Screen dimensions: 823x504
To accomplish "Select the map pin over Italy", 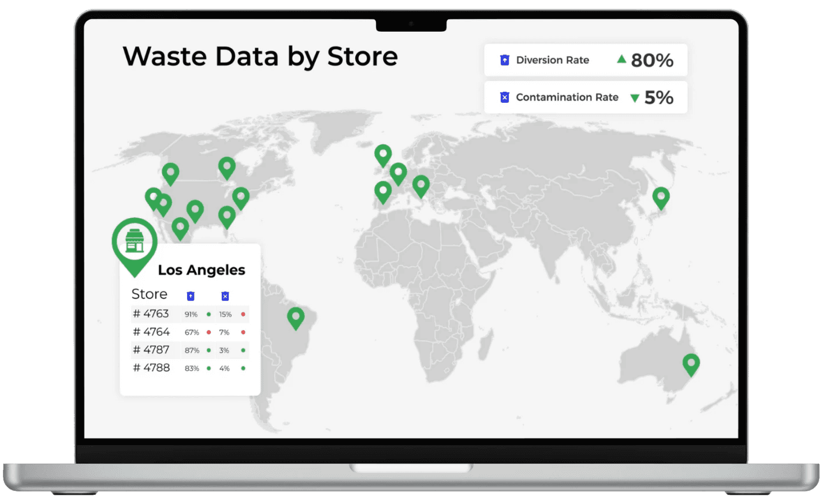I will point(421,186).
